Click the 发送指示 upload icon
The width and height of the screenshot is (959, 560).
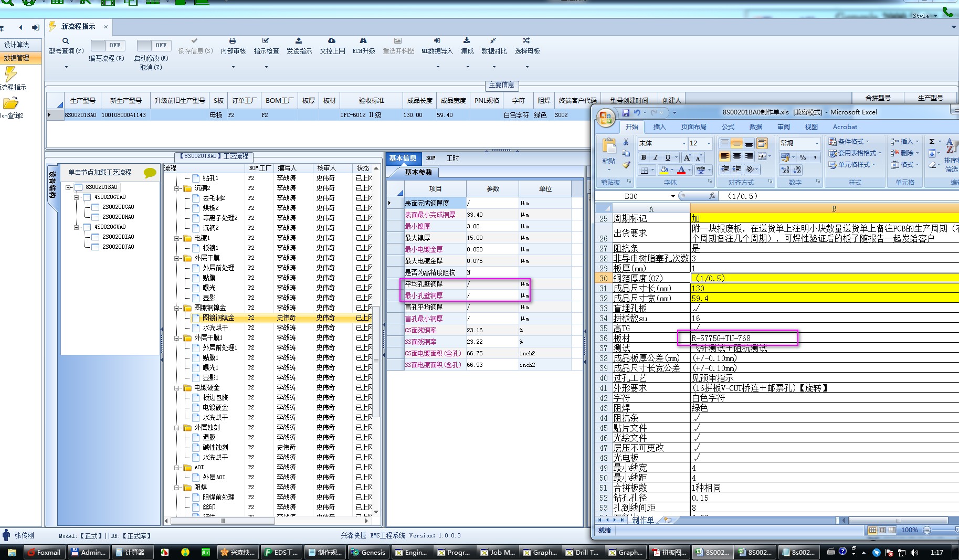pyautogui.click(x=299, y=41)
